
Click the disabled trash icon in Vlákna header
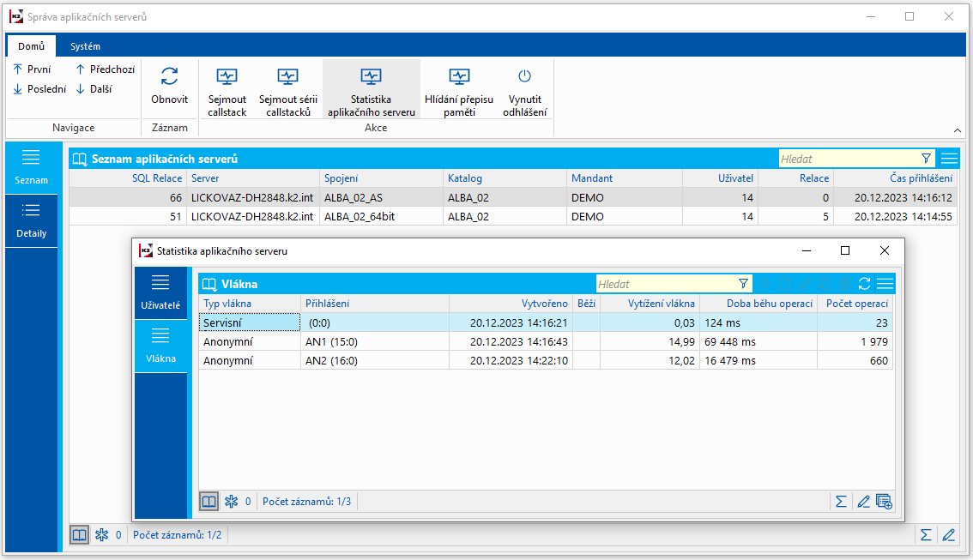pyautogui.click(x=844, y=284)
